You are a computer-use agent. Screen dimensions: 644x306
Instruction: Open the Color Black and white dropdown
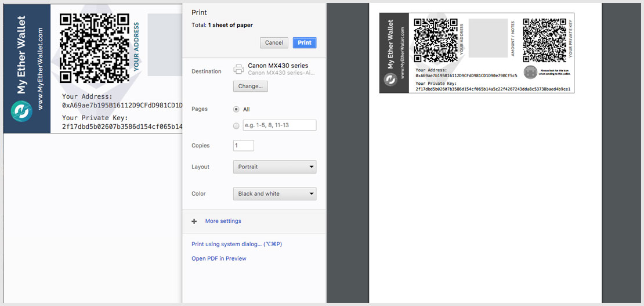click(275, 194)
